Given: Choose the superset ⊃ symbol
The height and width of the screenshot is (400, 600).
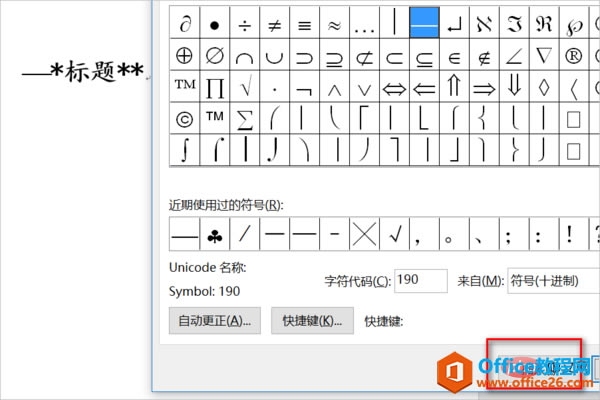Looking at the screenshot, I should [304, 54].
